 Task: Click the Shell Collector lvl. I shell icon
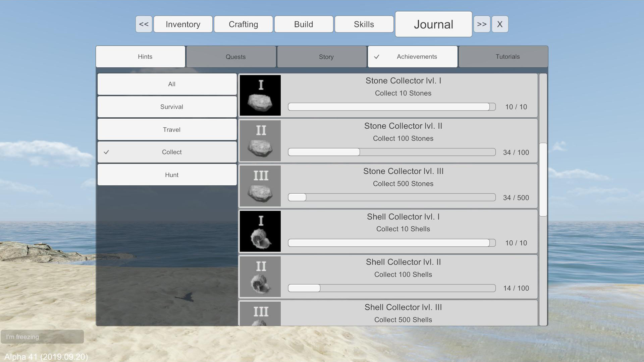click(x=260, y=231)
